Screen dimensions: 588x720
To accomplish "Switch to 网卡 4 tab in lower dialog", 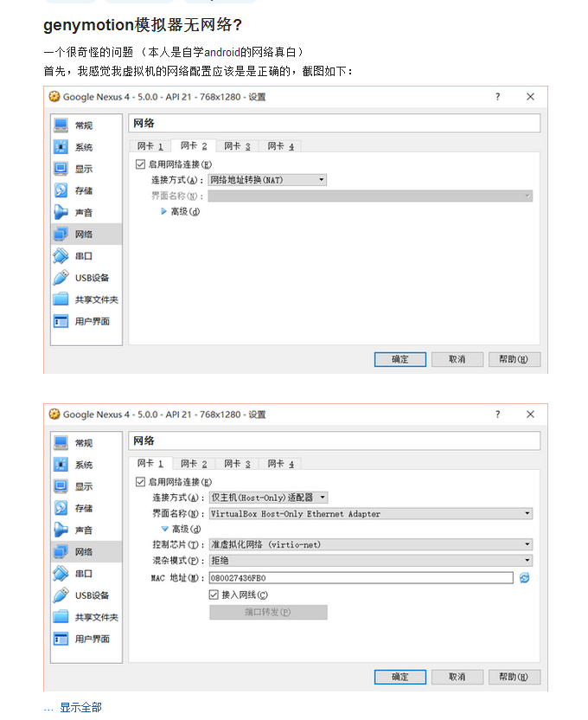I will pyautogui.click(x=281, y=464).
